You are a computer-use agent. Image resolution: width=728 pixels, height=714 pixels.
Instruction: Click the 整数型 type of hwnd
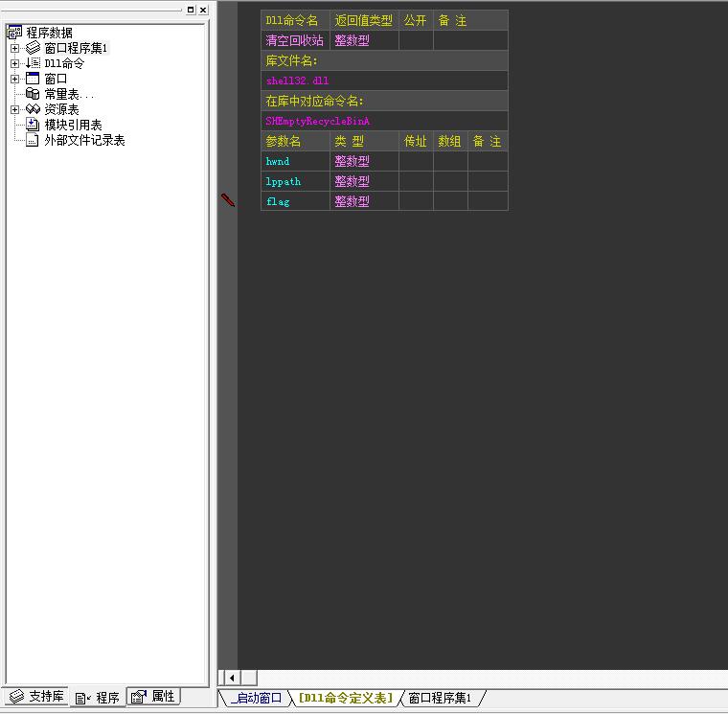pyautogui.click(x=364, y=162)
